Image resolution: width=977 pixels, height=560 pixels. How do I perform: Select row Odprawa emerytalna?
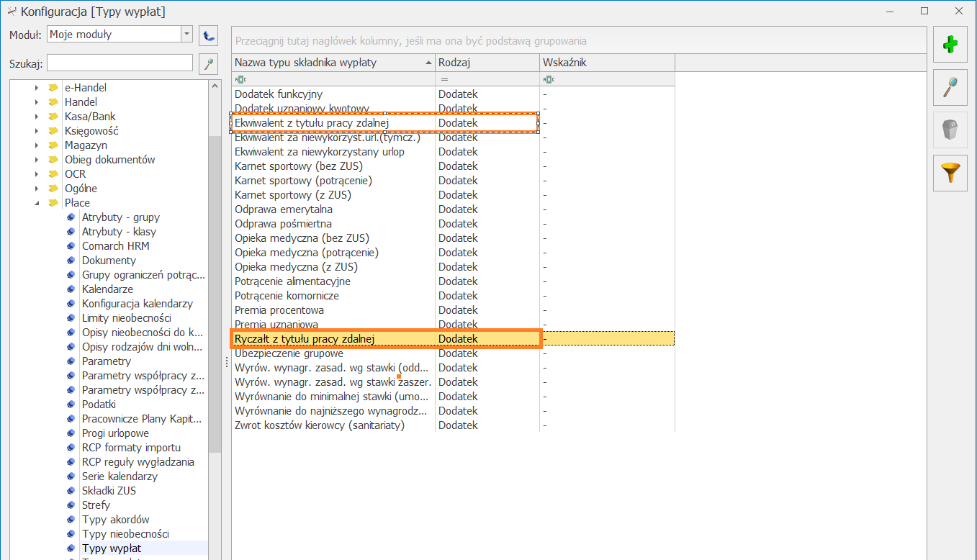click(453, 209)
